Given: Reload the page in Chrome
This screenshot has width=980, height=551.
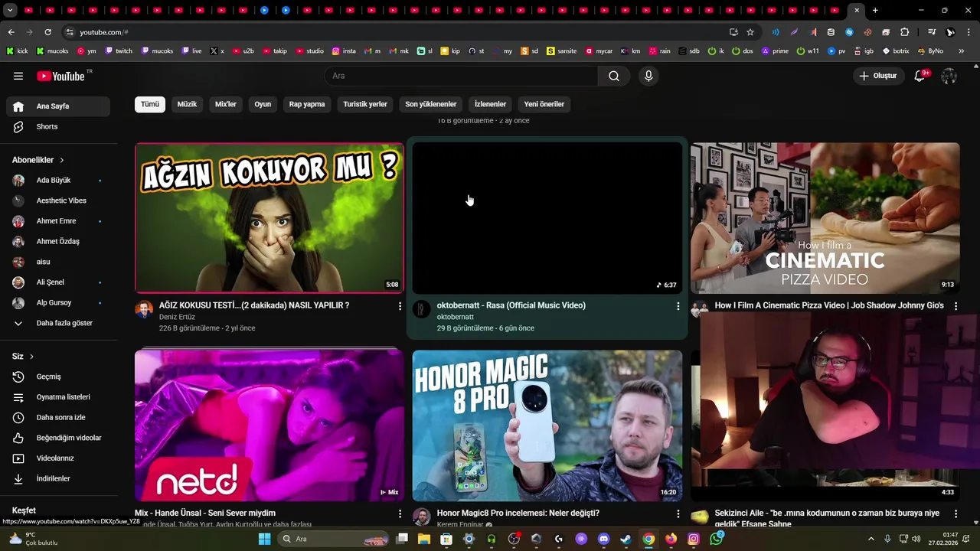Looking at the screenshot, I should click(47, 32).
